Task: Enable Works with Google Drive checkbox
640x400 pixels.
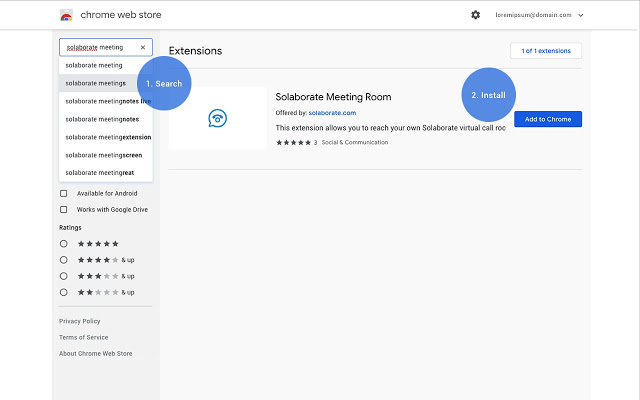Action: click(64, 210)
